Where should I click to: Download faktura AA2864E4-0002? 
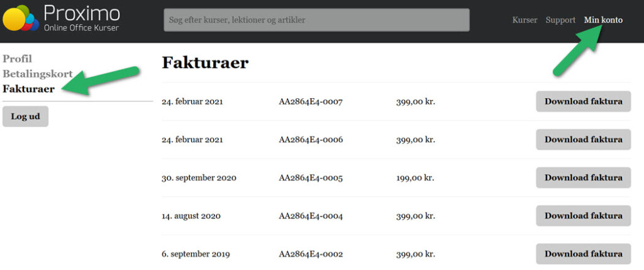(583, 254)
